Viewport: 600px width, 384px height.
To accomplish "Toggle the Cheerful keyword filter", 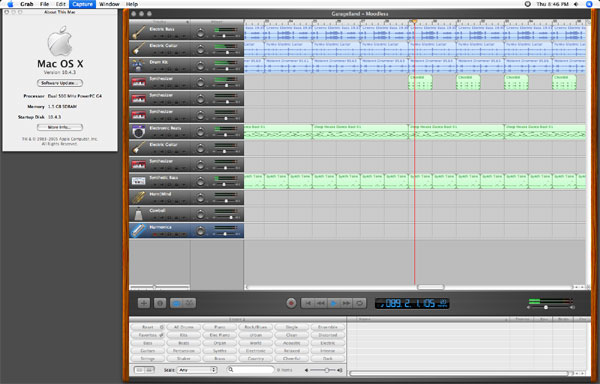I will coord(292,359).
